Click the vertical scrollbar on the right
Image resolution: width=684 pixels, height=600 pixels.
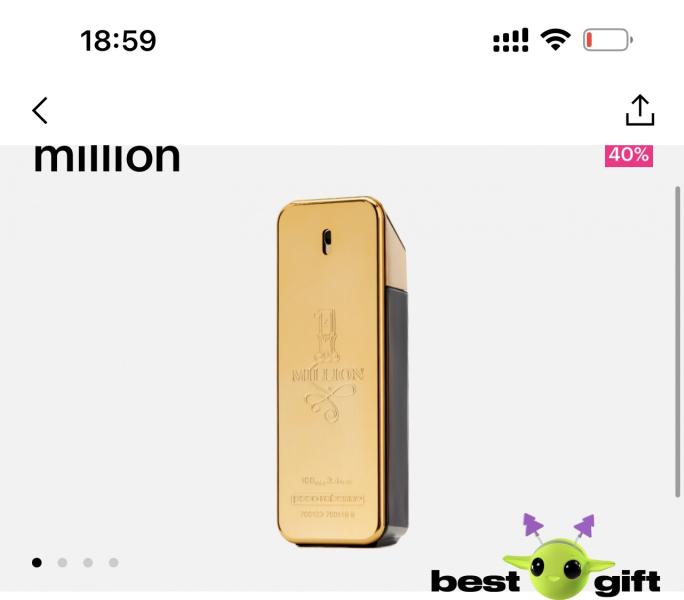pyautogui.click(x=677, y=342)
